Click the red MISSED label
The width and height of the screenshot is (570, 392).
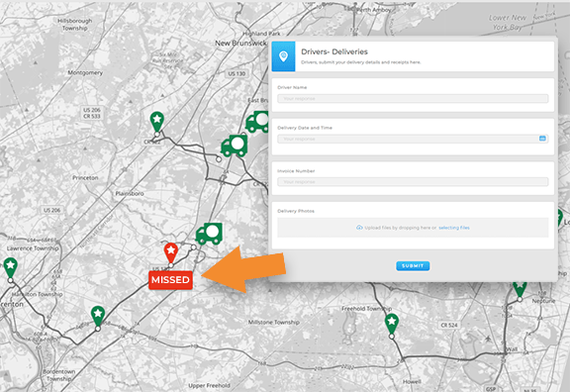point(170,280)
